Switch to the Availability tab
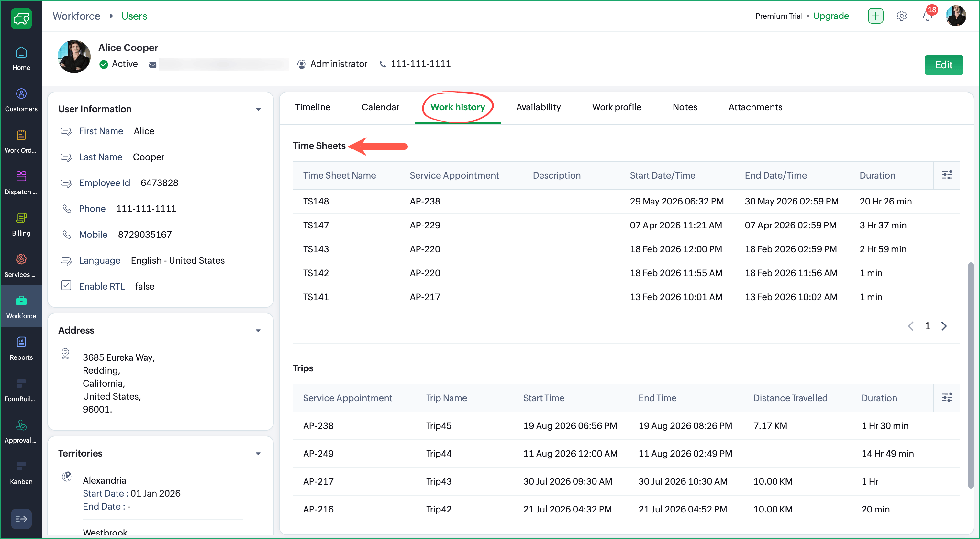The height and width of the screenshot is (539, 980). coord(538,107)
